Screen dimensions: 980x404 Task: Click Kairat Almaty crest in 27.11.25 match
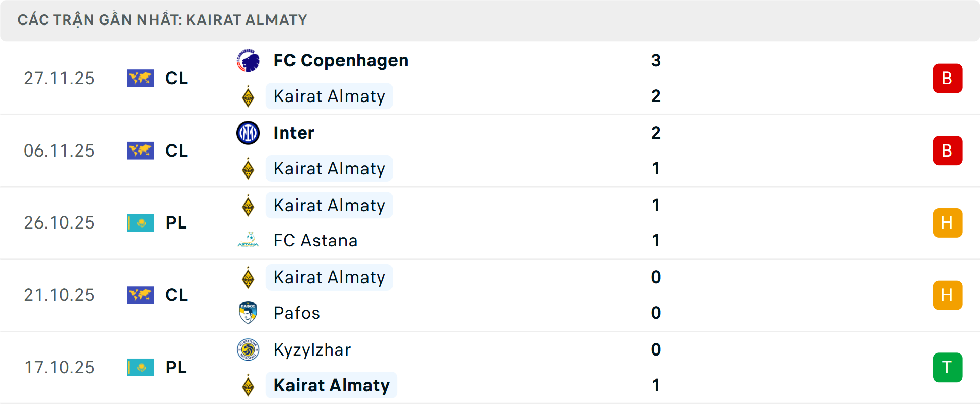click(248, 96)
